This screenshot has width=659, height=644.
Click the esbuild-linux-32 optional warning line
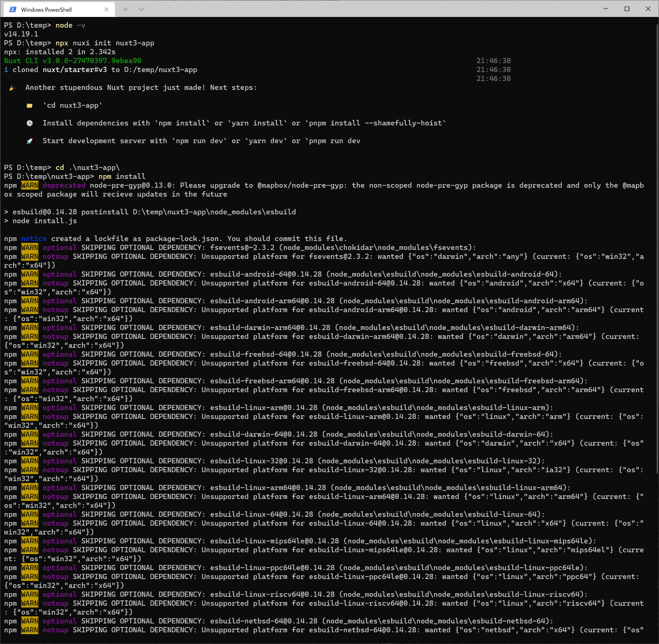[274, 461]
